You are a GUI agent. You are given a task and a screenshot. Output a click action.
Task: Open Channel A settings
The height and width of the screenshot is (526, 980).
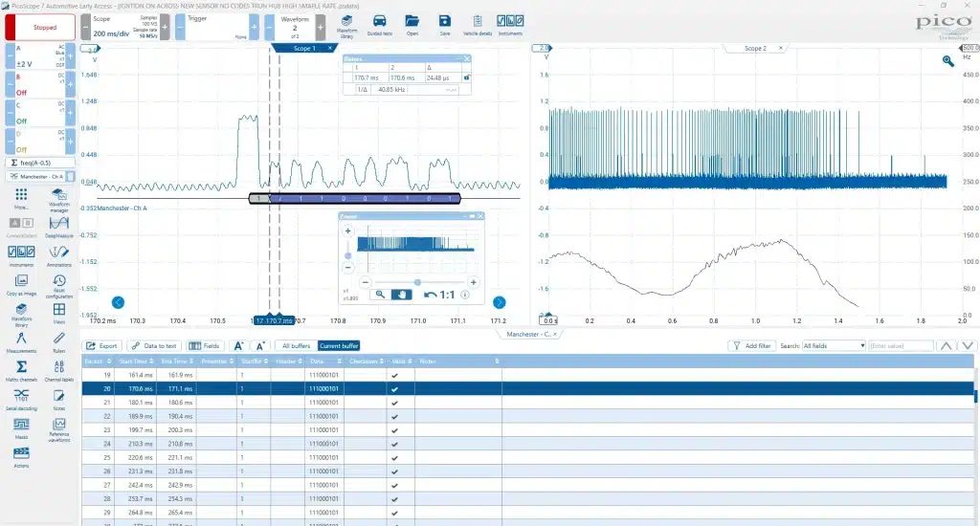[40, 56]
